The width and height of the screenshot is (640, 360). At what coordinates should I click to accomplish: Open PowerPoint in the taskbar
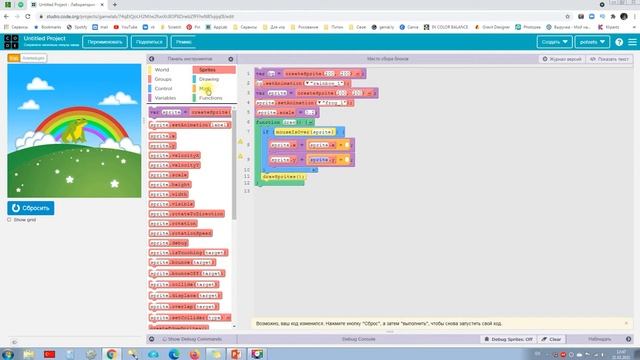coord(236,354)
